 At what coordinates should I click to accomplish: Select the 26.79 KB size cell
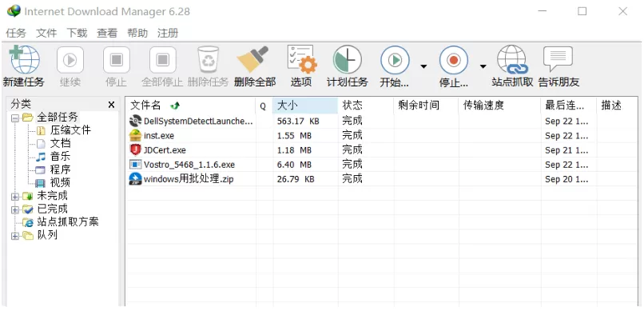[296, 179]
